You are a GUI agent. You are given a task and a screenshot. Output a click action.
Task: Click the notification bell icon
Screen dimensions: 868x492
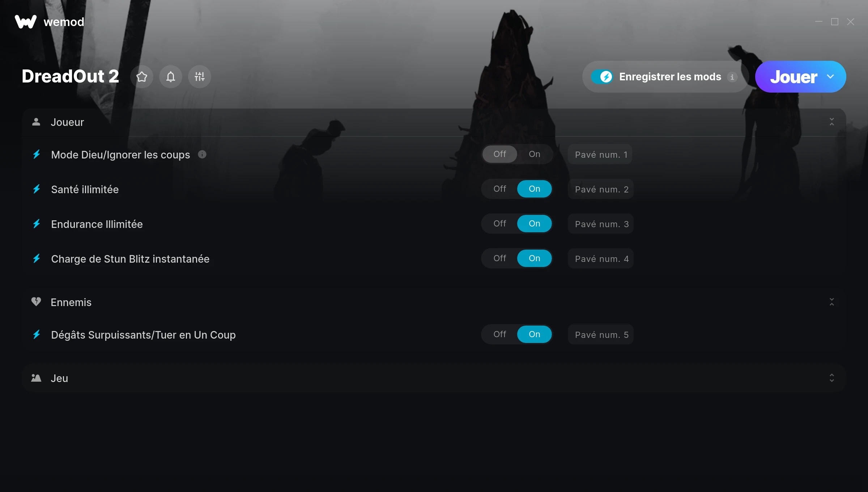coord(171,77)
